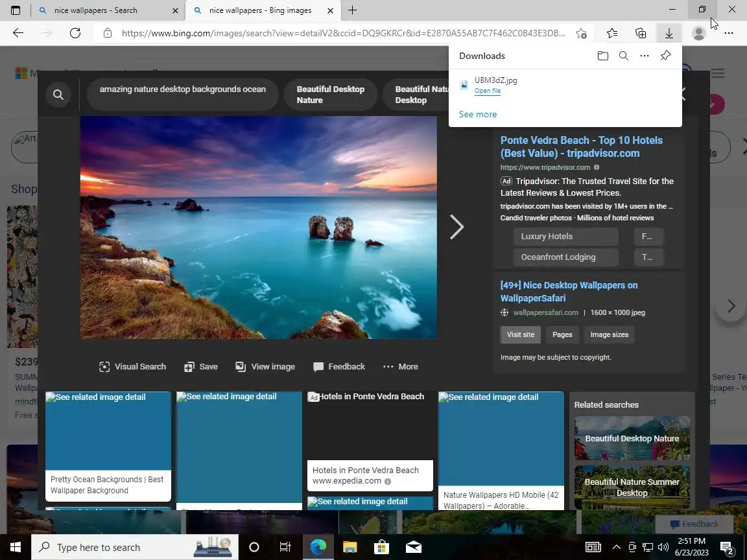Viewport: 747px width, 560px height.
Task: Open Nature Wallpapers HD Mobile related image
Action: [501, 450]
